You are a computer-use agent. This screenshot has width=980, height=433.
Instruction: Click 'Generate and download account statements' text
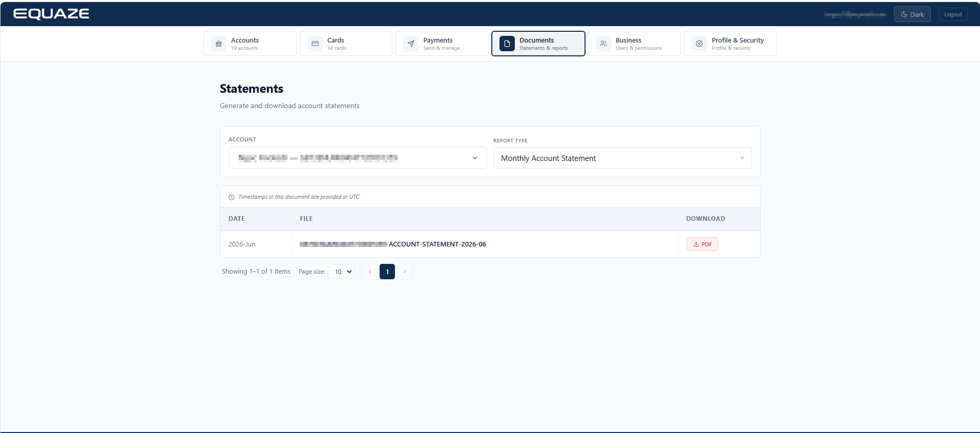[290, 106]
